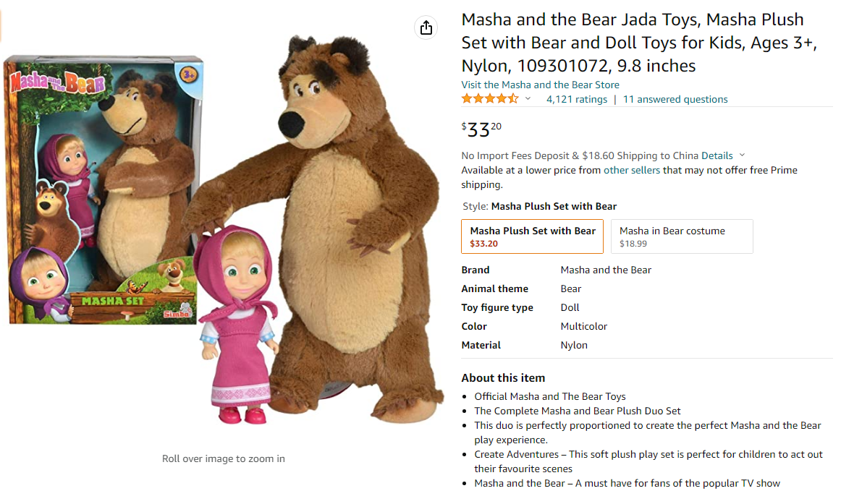Click the "Roll over image to zoom in" text
Image resolution: width=841 pixels, height=504 pixels.
(x=224, y=458)
